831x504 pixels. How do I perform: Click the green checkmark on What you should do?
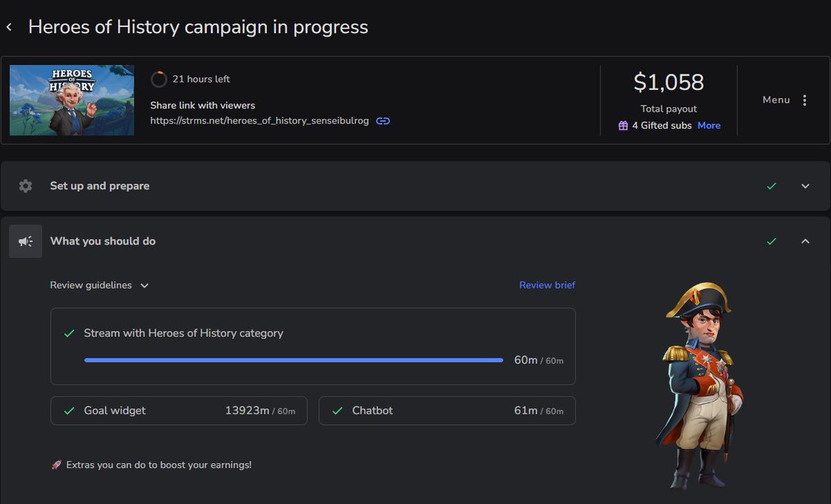[771, 241]
